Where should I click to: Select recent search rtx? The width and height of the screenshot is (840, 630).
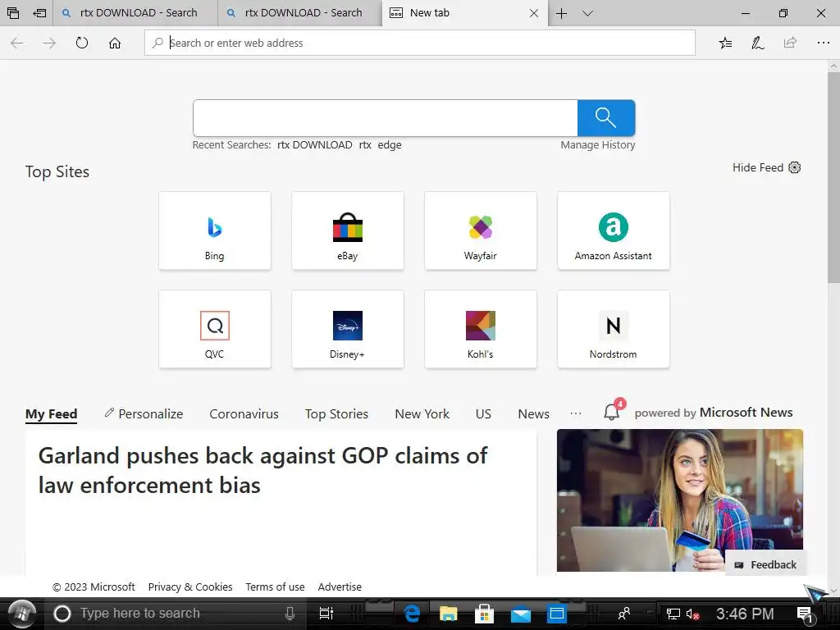(365, 144)
